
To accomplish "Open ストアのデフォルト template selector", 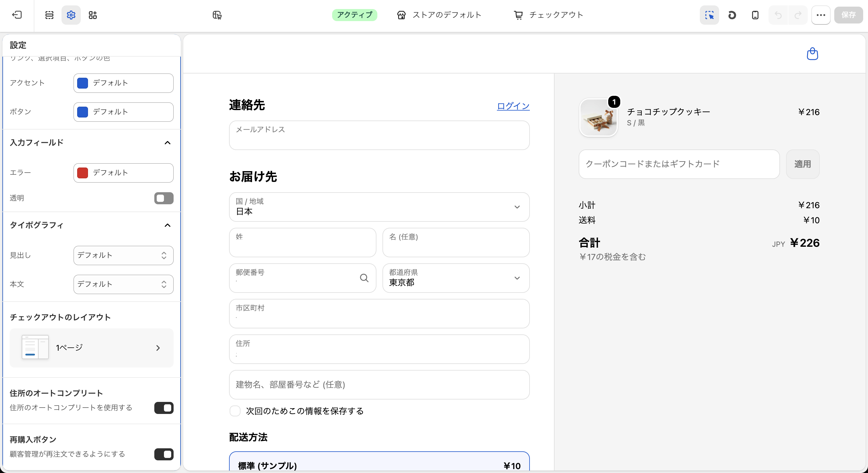I will 439,15.
